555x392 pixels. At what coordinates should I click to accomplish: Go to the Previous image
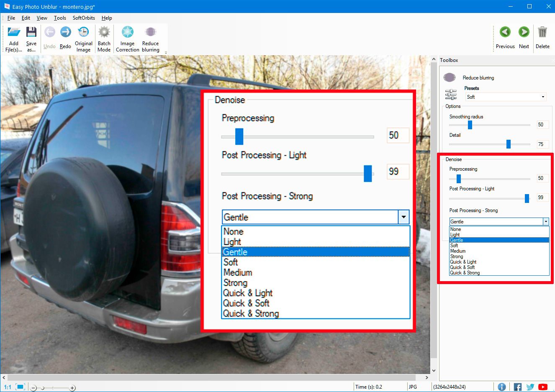click(505, 33)
